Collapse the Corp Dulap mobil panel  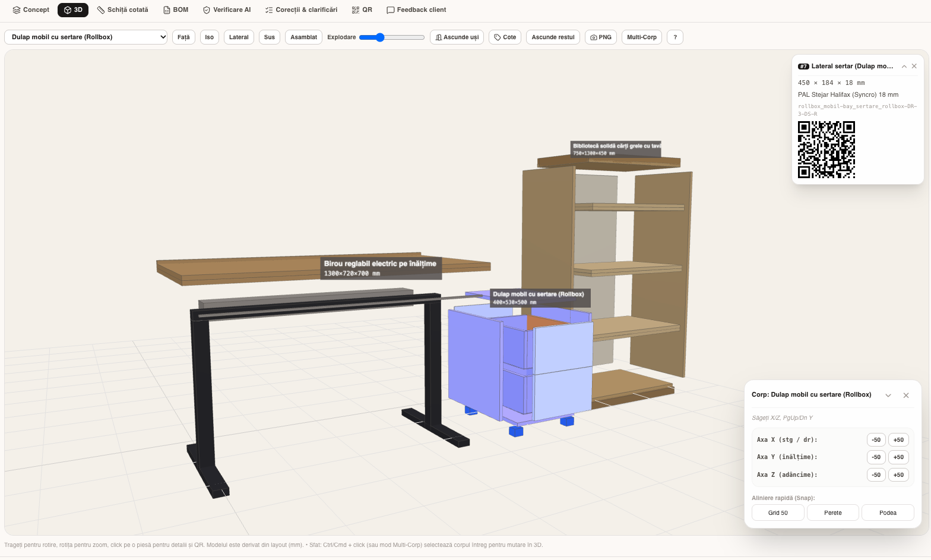[x=888, y=396]
